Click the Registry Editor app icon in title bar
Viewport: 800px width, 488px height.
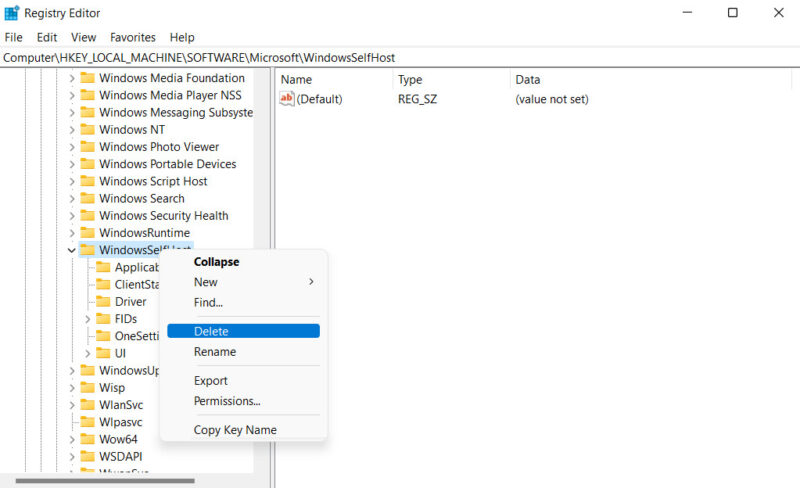pyautogui.click(x=11, y=13)
